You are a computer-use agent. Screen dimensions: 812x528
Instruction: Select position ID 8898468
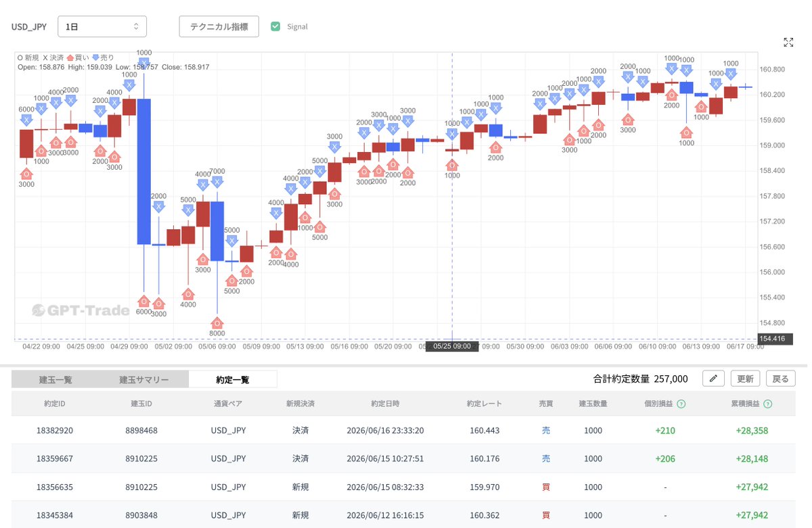141,430
